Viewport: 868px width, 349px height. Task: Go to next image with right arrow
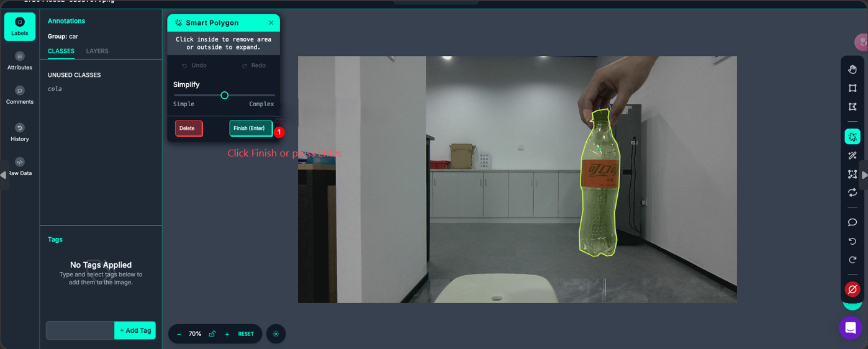coord(864,175)
